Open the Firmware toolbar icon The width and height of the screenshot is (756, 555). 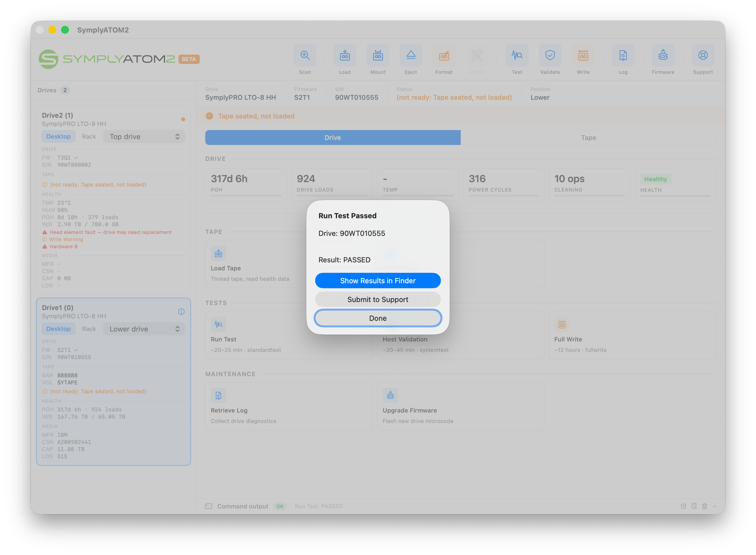coord(663,55)
